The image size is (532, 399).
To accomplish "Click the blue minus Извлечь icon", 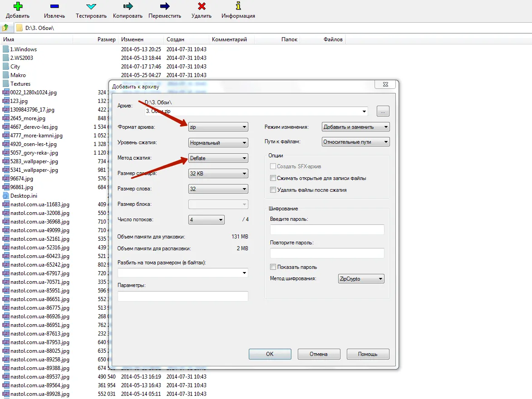I will coord(54,6).
